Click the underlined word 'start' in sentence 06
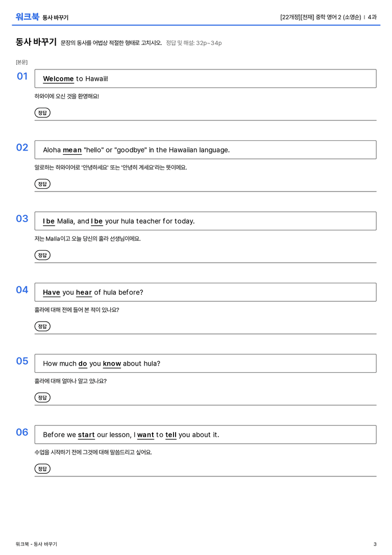 (86, 435)
